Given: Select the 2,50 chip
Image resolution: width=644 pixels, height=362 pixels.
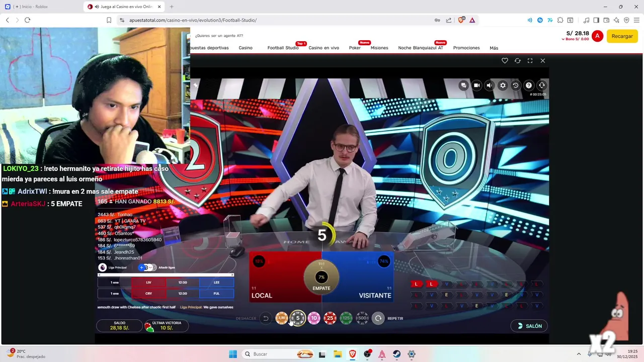Looking at the screenshot, I should [282, 318].
